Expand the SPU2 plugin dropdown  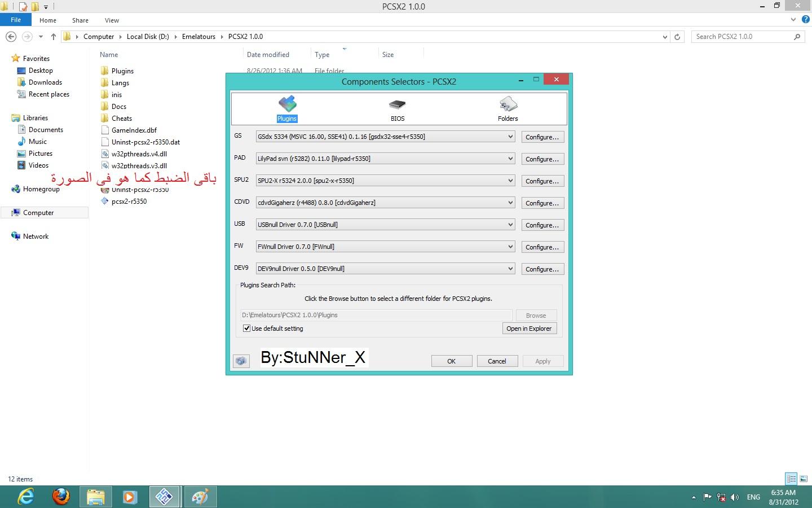click(x=510, y=181)
